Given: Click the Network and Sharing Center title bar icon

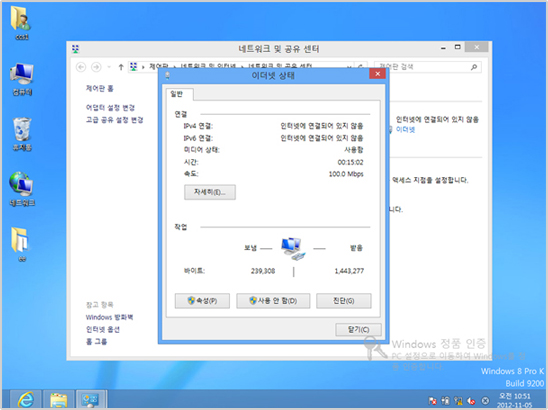Looking at the screenshot, I should point(75,49).
